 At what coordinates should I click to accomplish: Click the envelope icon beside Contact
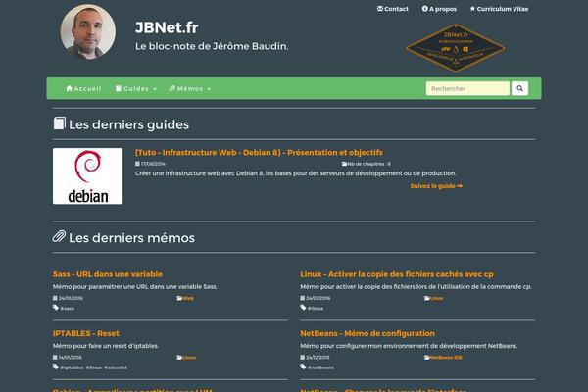[x=380, y=8]
